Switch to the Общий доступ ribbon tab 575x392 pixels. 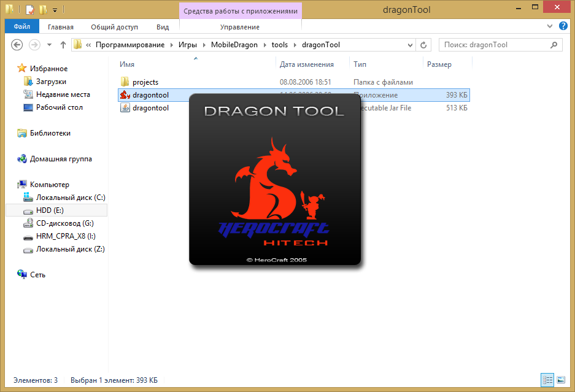[114, 27]
